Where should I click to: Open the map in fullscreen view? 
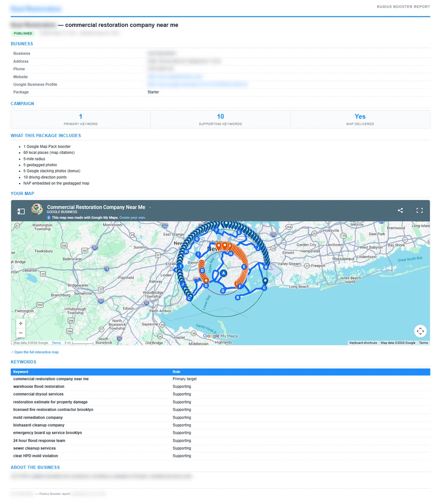point(419,210)
